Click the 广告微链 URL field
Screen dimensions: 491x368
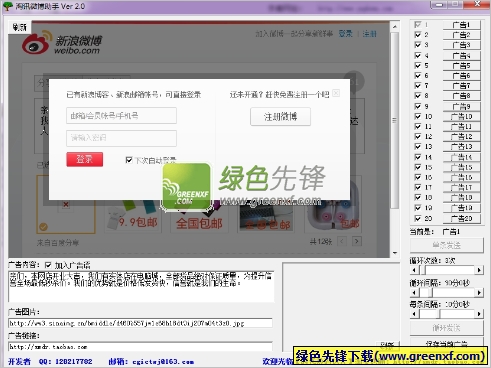[140, 347]
